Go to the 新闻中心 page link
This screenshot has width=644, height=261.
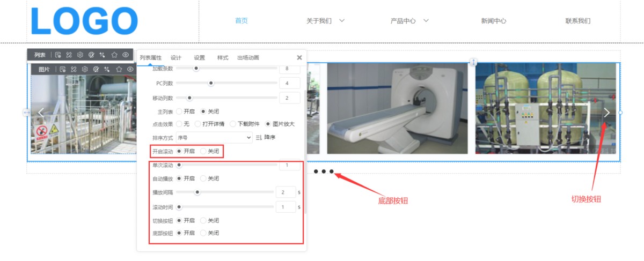(x=493, y=21)
